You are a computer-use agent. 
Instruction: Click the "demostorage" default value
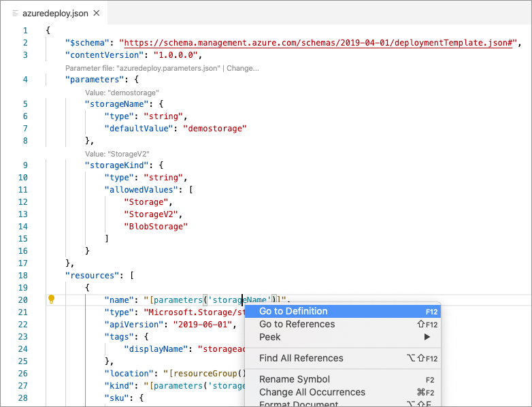(215, 129)
